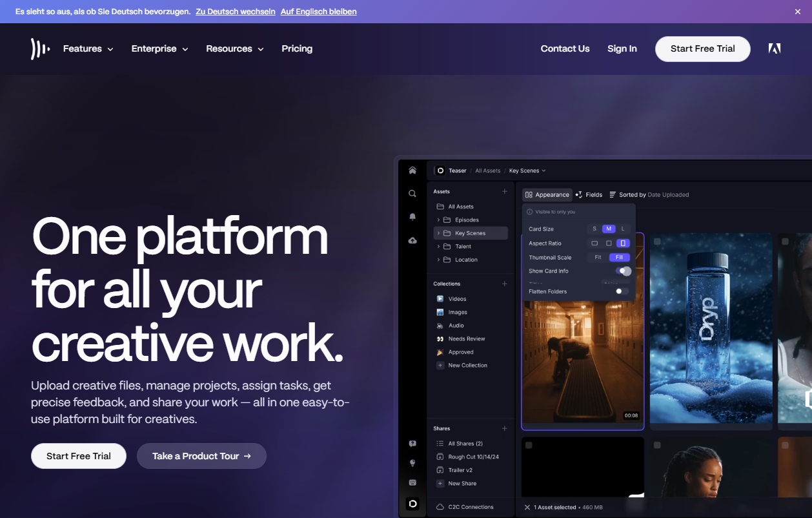Click the New Share plus icon
Image resolution: width=812 pixels, height=518 pixels.
click(x=440, y=483)
